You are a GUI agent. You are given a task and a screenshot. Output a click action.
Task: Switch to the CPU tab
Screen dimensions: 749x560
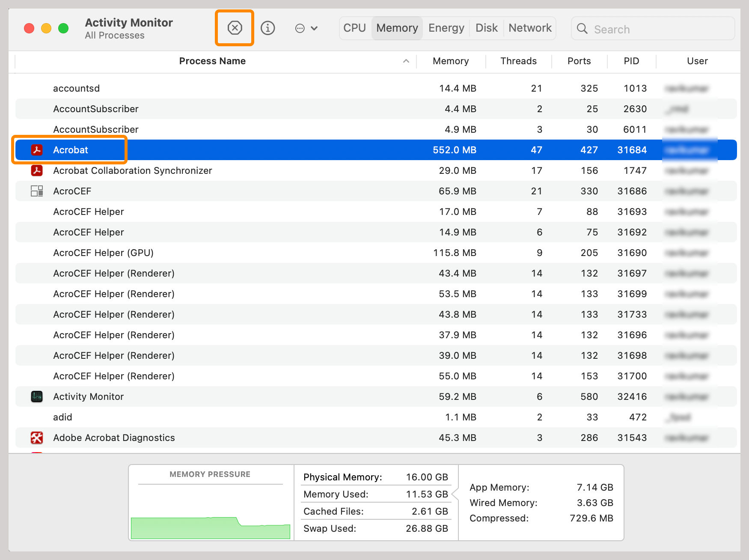pyautogui.click(x=354, y=27)
